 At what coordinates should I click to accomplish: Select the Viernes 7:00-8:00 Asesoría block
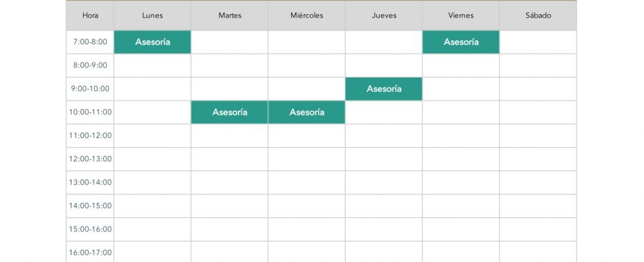[461, 42]
